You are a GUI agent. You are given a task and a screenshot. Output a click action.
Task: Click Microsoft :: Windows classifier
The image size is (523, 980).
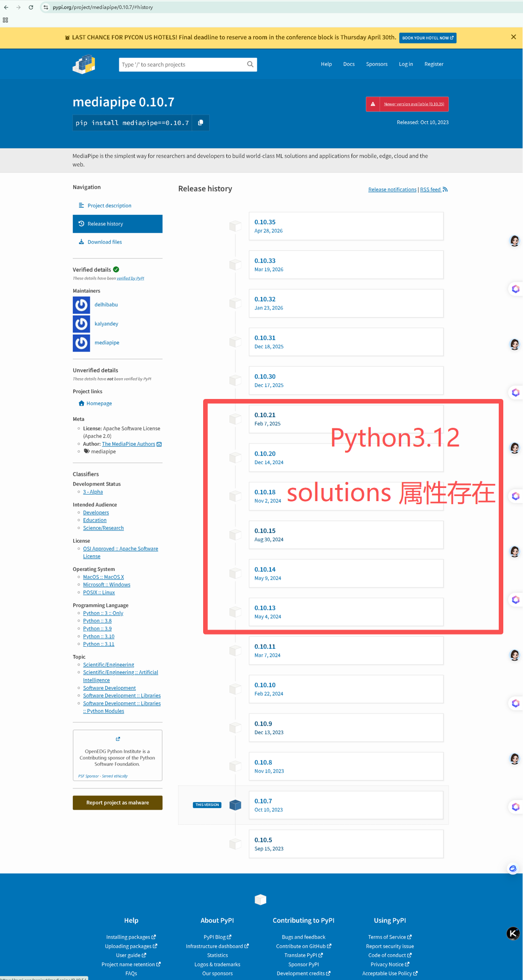107,585
